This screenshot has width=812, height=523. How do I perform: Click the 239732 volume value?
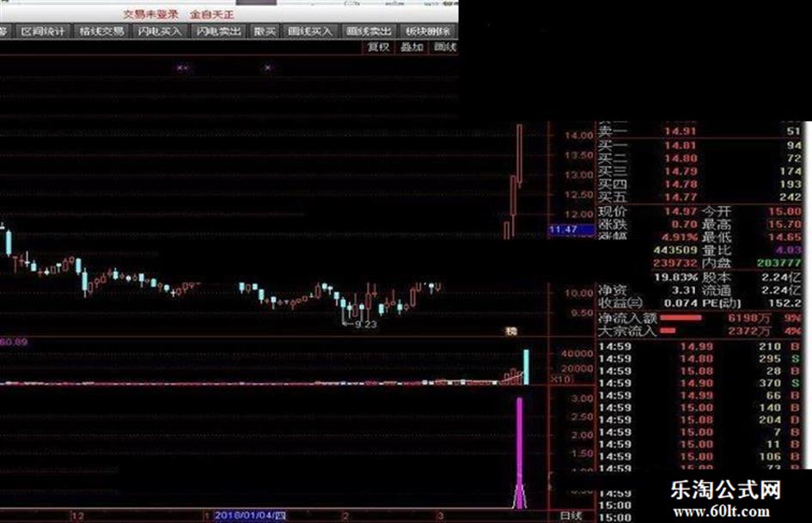click(x=675, y=263)
